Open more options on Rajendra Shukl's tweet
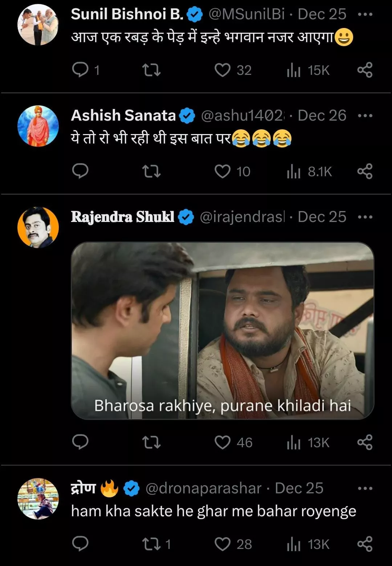The image size is (392, 566). pos(365,217)
